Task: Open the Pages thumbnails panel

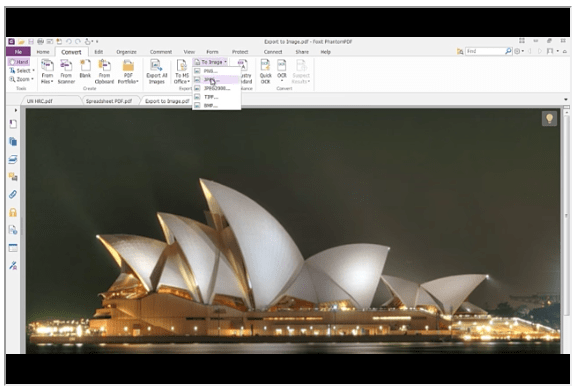Action: pos(13,142)
